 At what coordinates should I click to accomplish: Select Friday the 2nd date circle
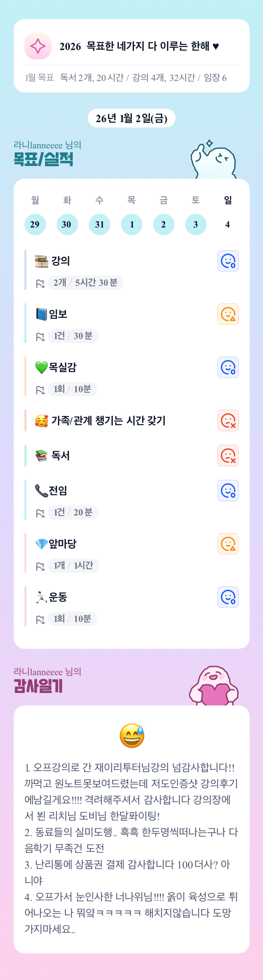tap(164, 225)
